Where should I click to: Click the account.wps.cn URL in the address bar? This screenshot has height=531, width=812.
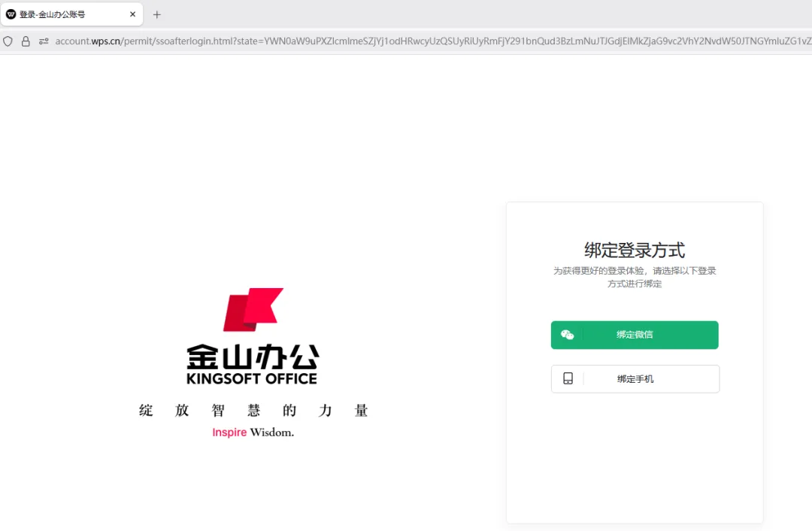433,41
